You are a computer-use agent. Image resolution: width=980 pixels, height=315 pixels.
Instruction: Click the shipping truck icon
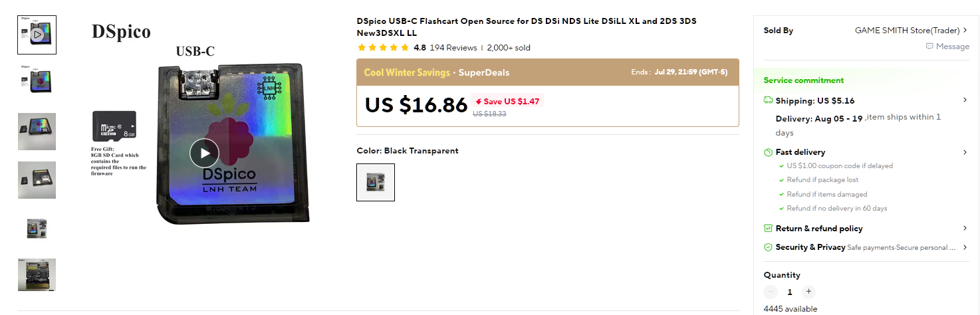[x=768, y=100]
